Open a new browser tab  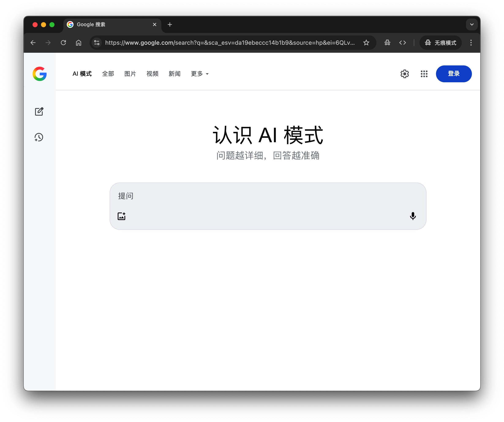[x=170, y=24]
